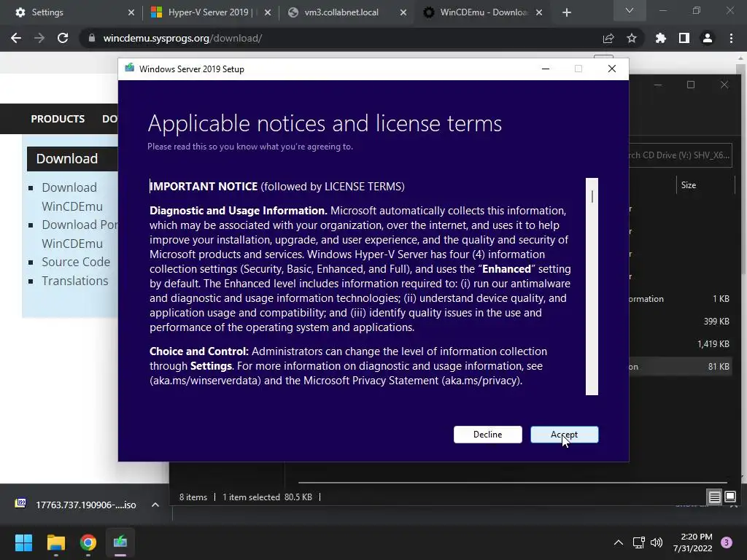
Task: Open Translations link
Action: [75, 281]
